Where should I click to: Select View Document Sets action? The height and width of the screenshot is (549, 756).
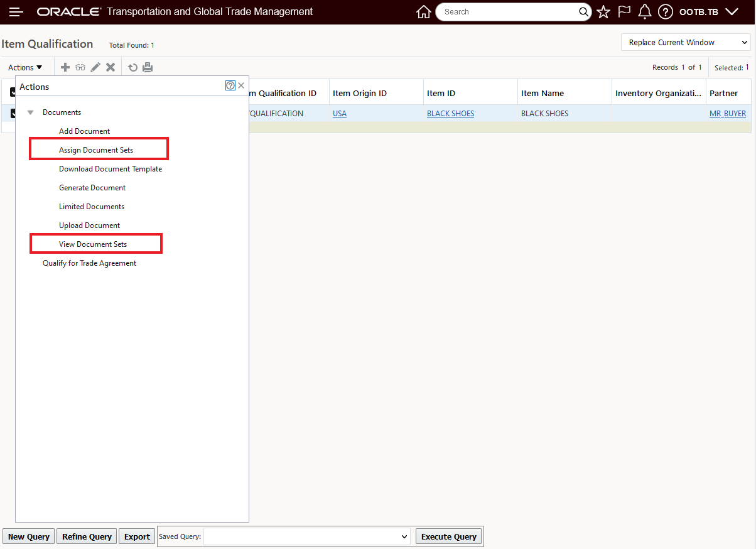(x=93, y=244)
